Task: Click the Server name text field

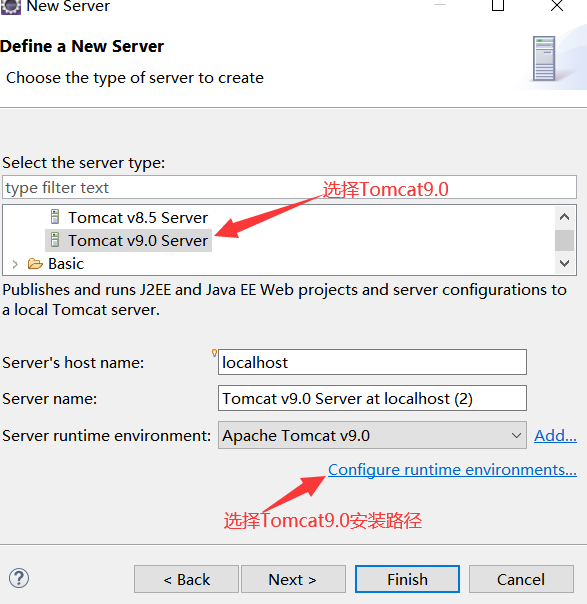Action: coord(372,398)
